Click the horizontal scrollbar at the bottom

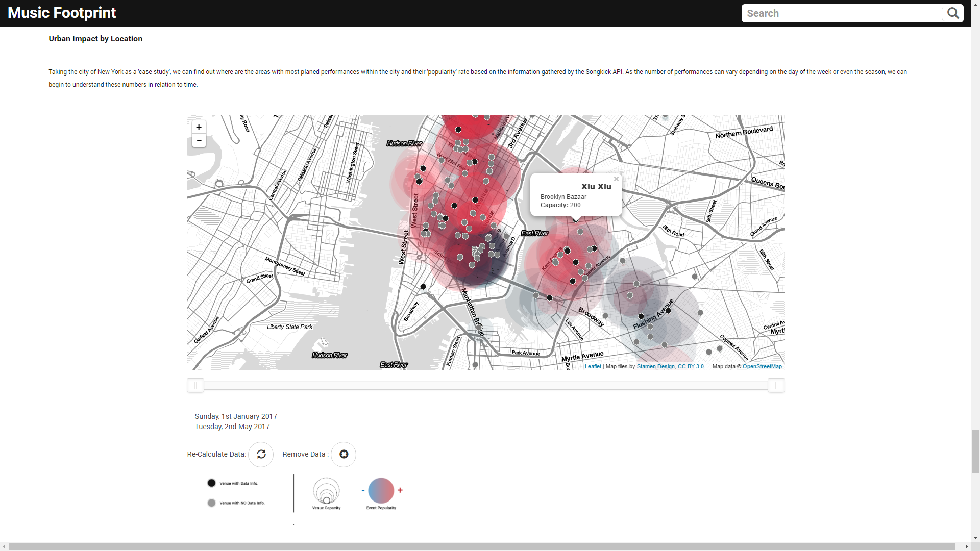pyautogui.click(x=481, y=546)
